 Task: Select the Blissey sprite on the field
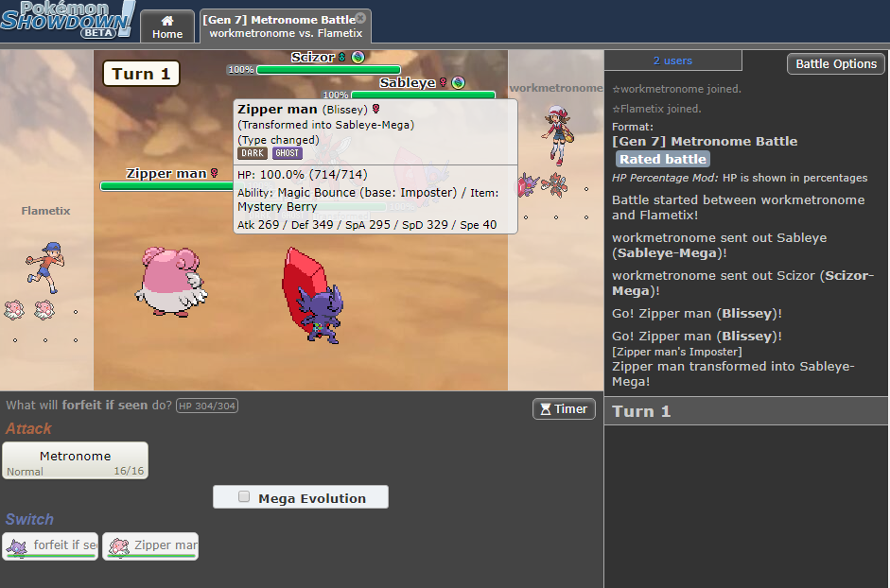click(171, 281)
